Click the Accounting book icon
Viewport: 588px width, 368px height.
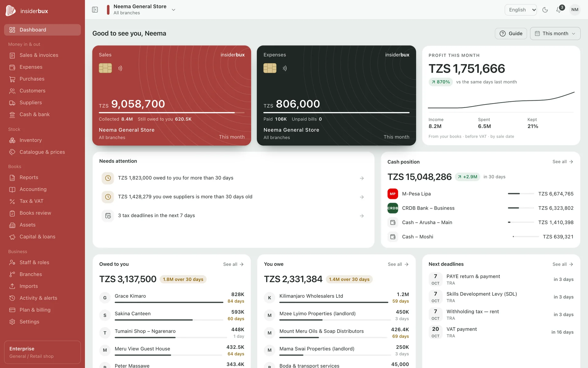12,190
